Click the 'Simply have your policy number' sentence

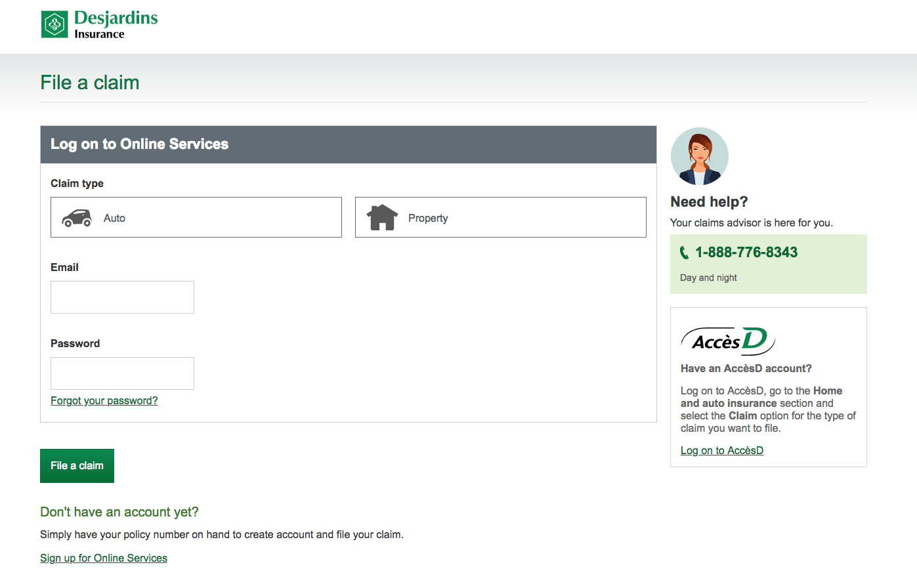pos(222,535)
